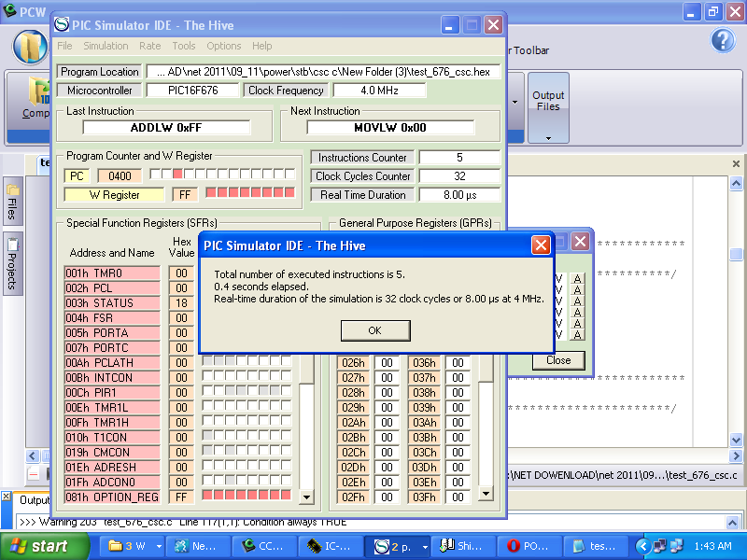Click the red set bit in the PC bit row
The width and height of the screenshot is (747, 560).
pyautogui.click(x=177, y=175)
